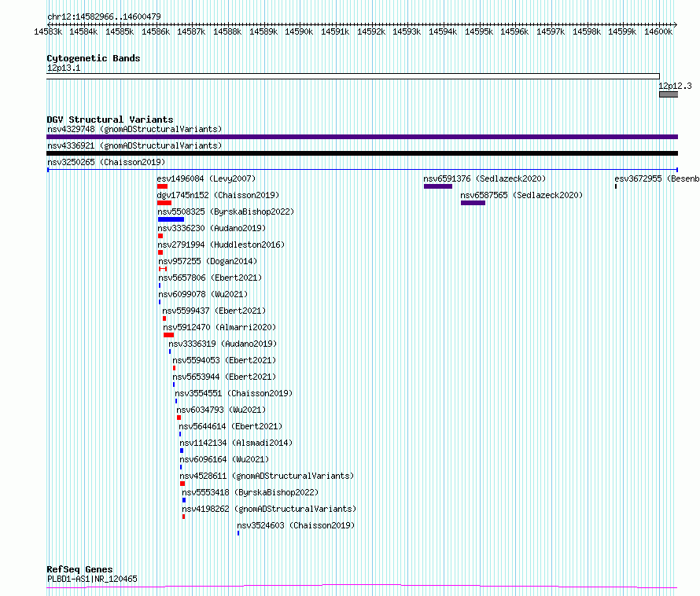Screen dimensions: 700x596
Task: Select nsv3336230 (Audano2019) label
Action: (212, 228)
